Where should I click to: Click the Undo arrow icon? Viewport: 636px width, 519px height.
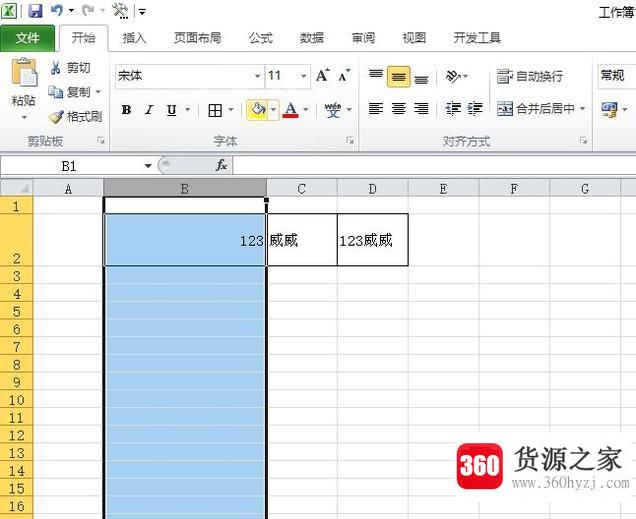pyautogui.click(x=57, y=11)
